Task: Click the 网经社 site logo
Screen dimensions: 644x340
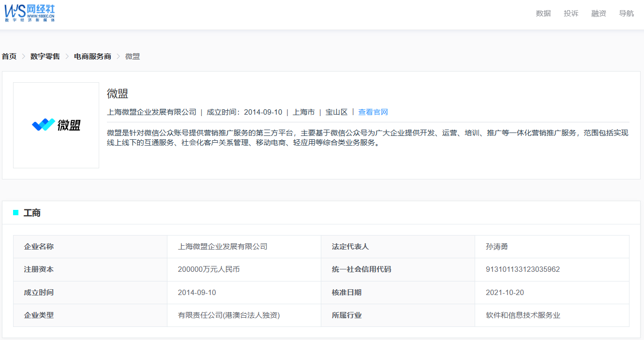Action: pos(30,13)
